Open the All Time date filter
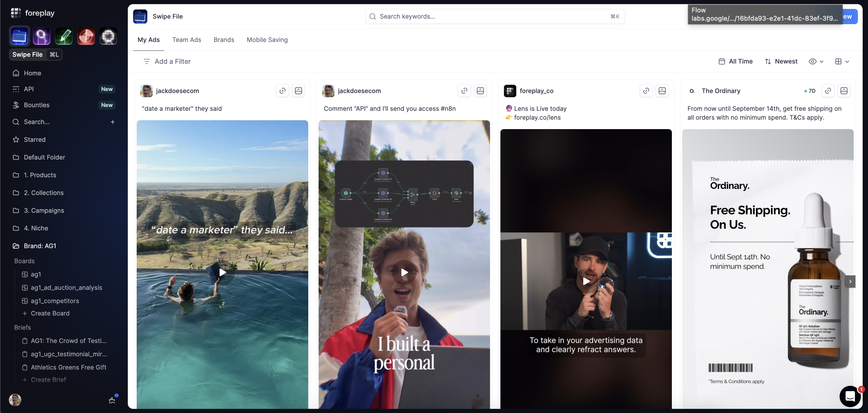 [735, 61]
